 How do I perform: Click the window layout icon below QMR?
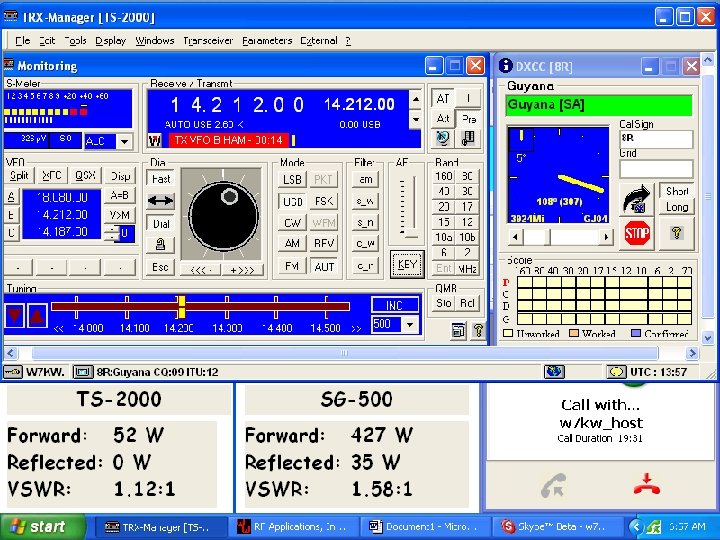458,330
